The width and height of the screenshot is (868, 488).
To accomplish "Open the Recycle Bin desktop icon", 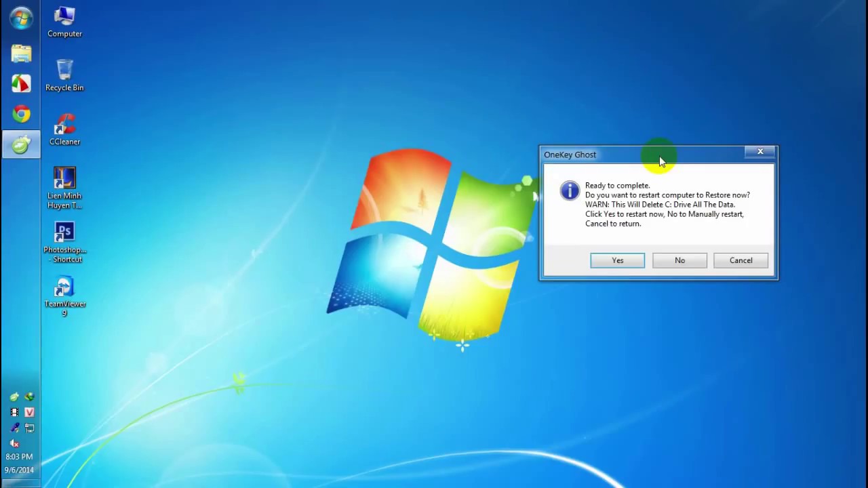I will click(x=64, y=75).
